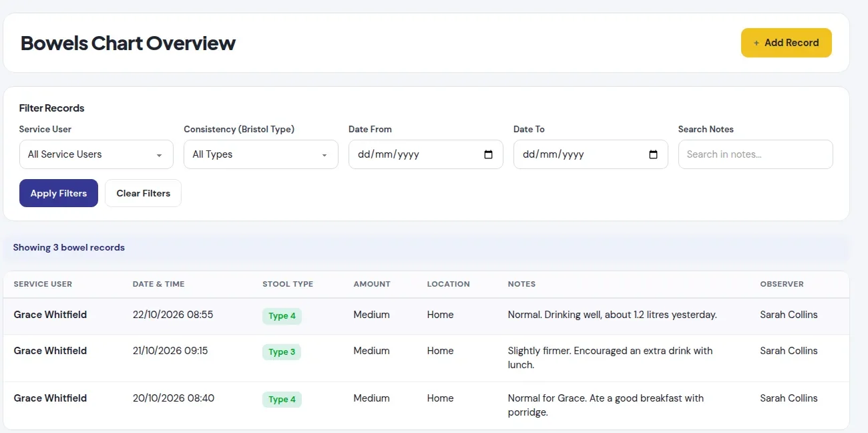This screenshot has height=433, width=868.
Task: Click the Service User column header
Action: coord(43,284)
